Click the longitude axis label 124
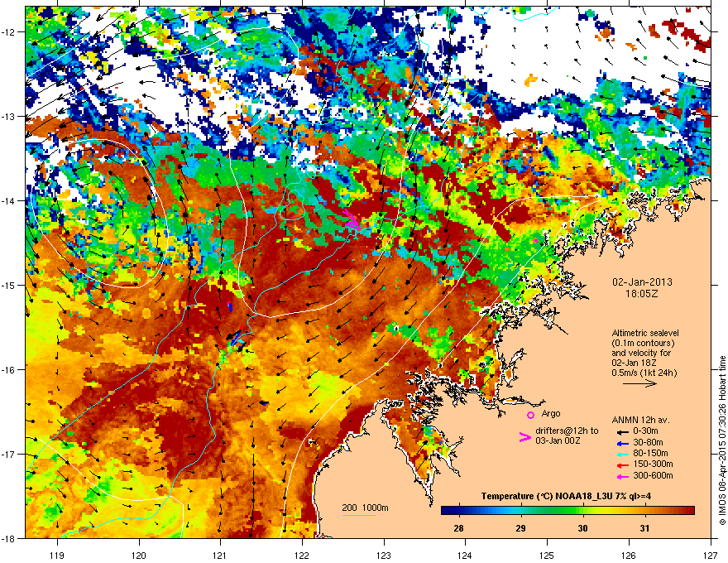The width and height of the screenshot is (728, 563). [465, 555]
